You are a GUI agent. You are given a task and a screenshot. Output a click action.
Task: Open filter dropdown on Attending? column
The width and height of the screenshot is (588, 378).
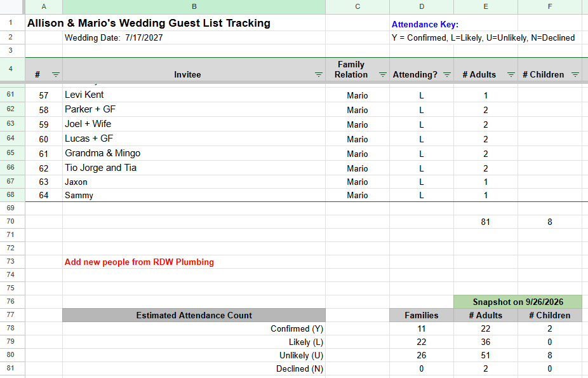(x=446, y=74)
